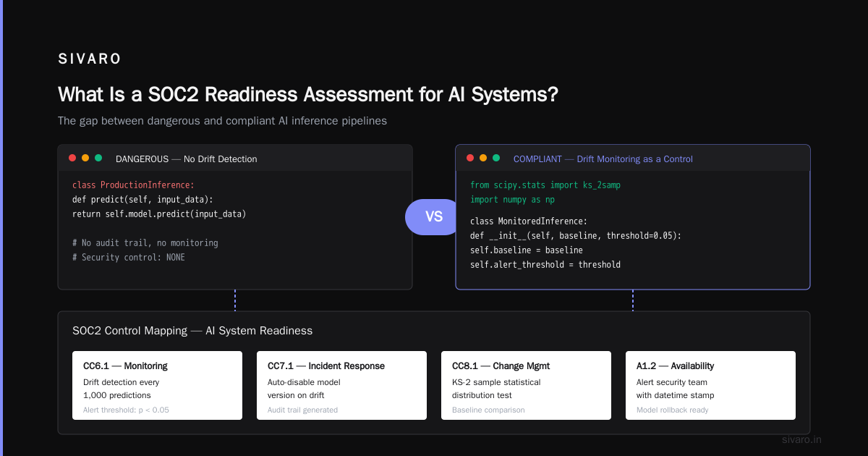Screen dimensions: 868x456
Task: Click the class MonitoredInference line
Action: click(529, 221)
